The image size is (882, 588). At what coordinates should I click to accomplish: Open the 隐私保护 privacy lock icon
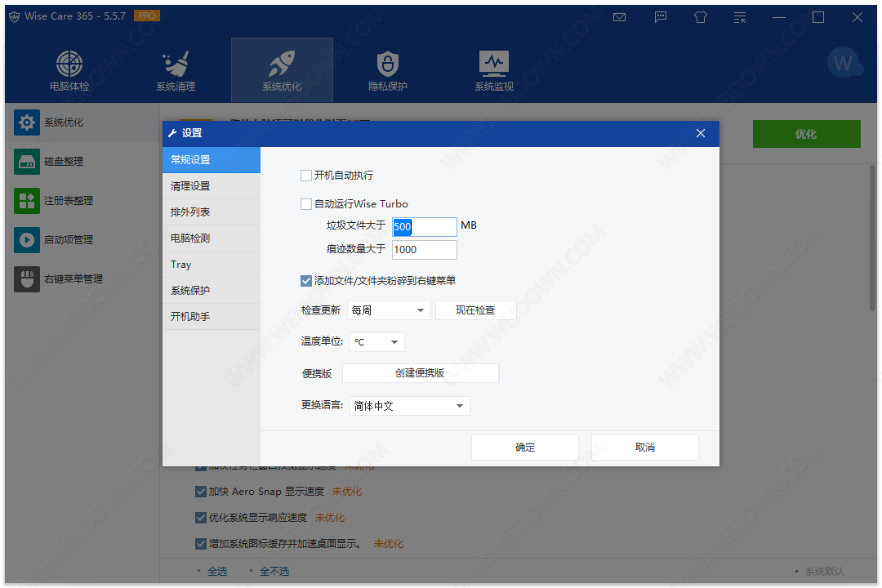tap(387, 64)
